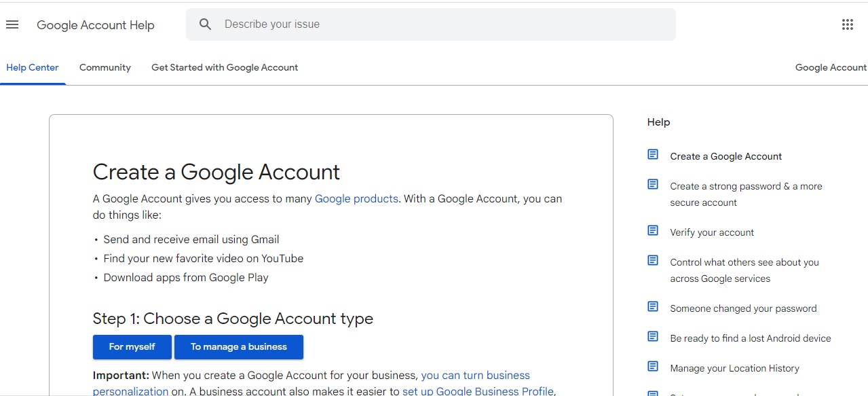Open set up Google Business Profile link
The width and height of the screenshot is (868, 396).
(478, 391)
